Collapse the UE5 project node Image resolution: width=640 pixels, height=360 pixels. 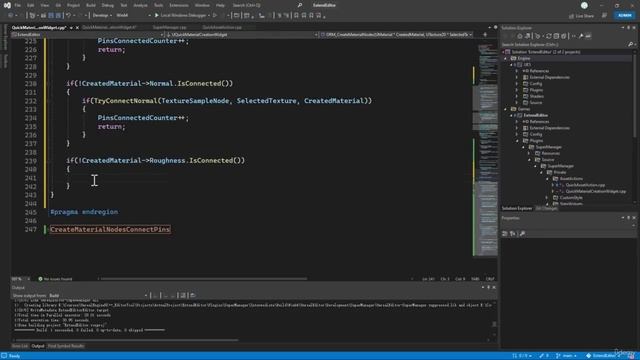click(511, 64)
